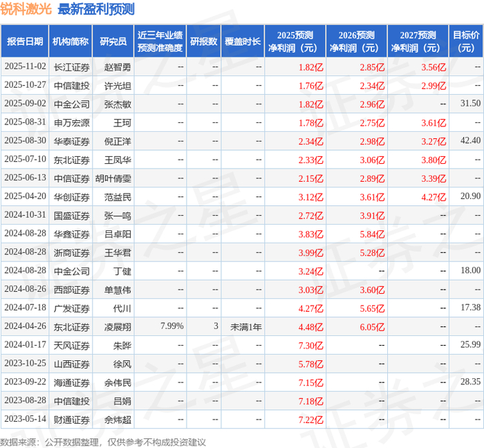Click the 近三年业绩预测准确度 header
Viewport: 484px width, 448px height.
click(160, 41)
